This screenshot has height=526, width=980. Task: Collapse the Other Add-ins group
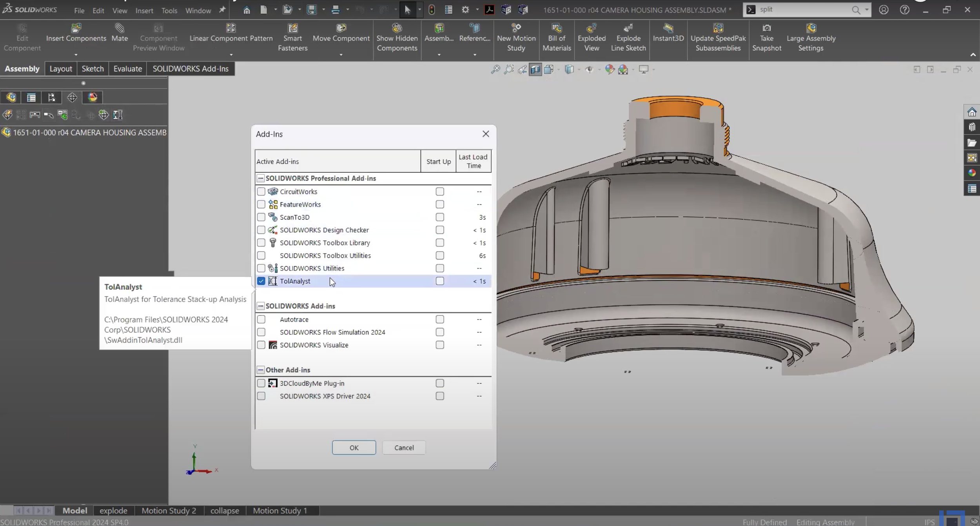click(x=261, y=370)
